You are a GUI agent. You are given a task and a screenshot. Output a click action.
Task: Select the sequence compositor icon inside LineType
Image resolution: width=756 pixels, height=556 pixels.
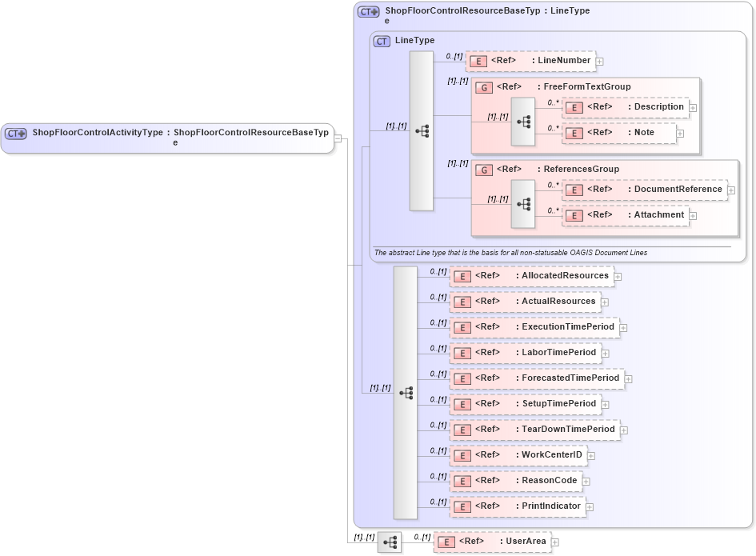422,130
